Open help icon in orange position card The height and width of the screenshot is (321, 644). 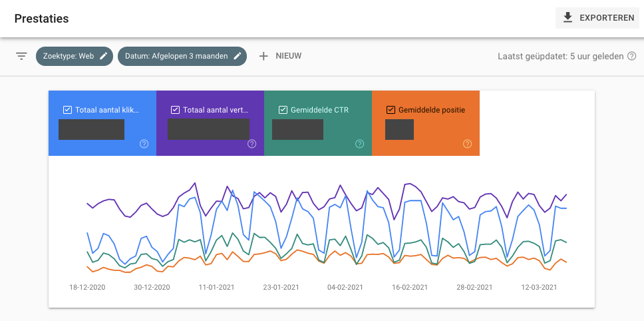click(468, 144)
